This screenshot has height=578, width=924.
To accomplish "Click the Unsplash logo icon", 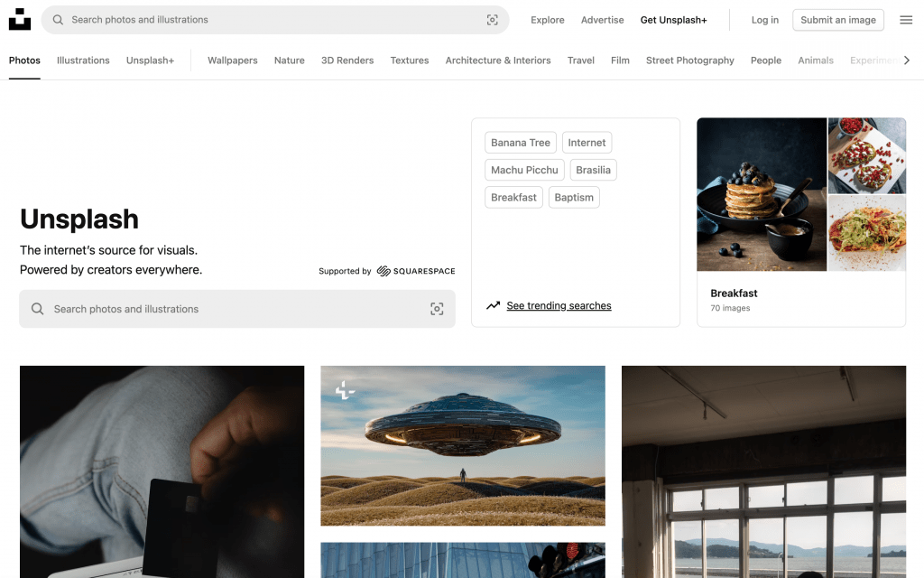I will coord(20,19).
